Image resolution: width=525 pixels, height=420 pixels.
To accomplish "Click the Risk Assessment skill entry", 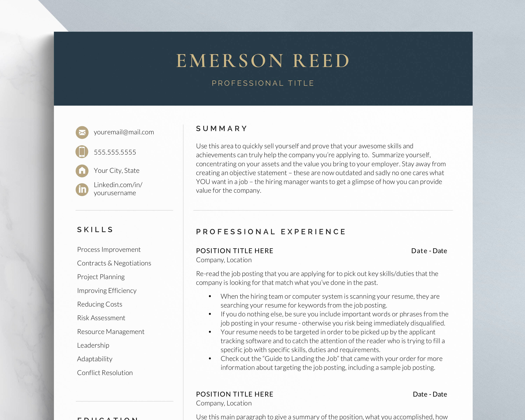I will (101, 318).
